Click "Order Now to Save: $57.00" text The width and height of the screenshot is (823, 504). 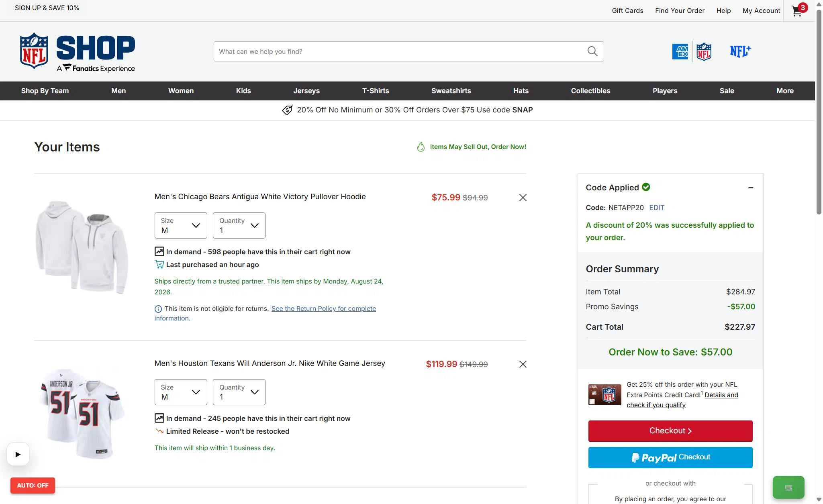point(670,352)
